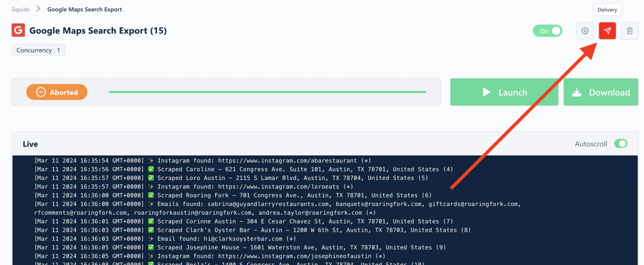The image size is (644, 265).
Task: Click the Google Maps Search Export breadcrumb
Action: tap(85, 9)
